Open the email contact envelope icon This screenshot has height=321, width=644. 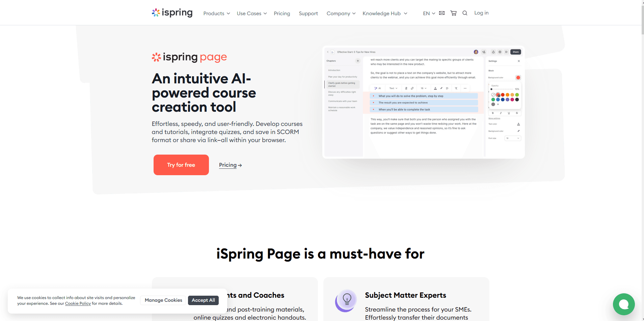pos(442,13)
